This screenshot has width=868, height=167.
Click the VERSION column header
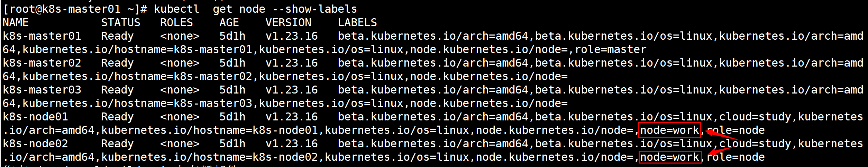tap(288, 22)
